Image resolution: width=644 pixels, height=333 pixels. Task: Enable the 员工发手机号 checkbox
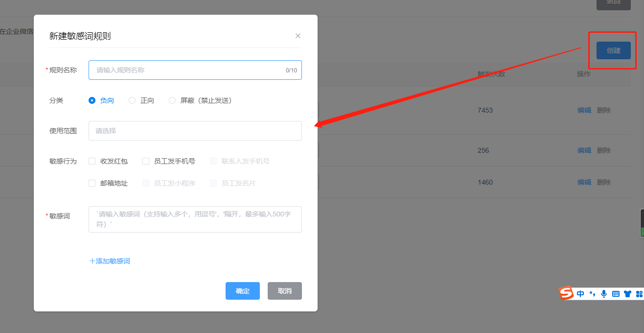pos(146,161)
